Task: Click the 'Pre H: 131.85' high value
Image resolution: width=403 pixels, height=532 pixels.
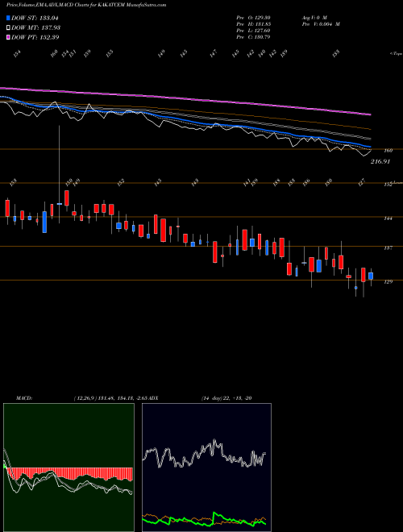Action: [x=253, y=24]
